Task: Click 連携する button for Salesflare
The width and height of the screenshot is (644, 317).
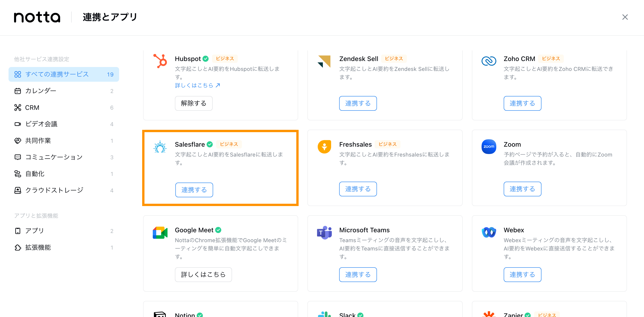Action: [x=194, y=190]
